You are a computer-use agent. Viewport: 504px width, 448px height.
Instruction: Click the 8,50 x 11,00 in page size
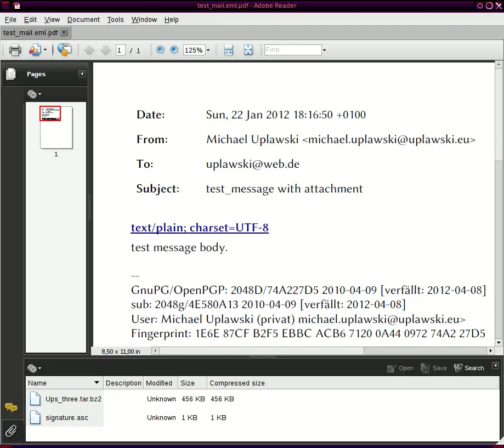coord(121,351)
